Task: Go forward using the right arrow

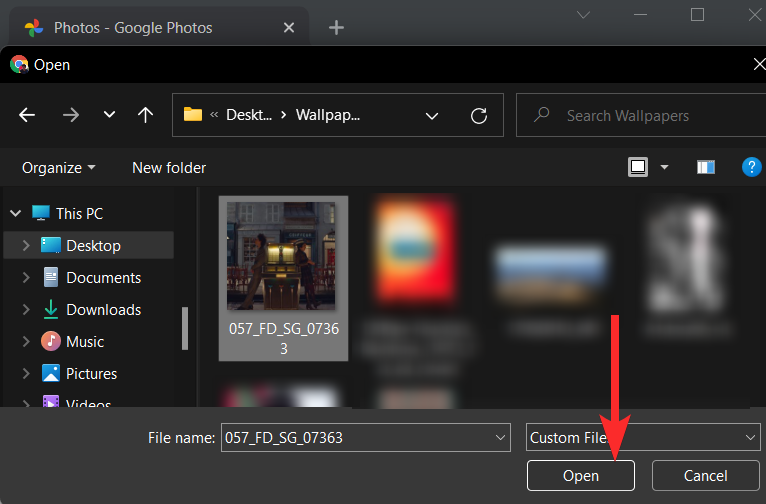Action: point(71,115)
